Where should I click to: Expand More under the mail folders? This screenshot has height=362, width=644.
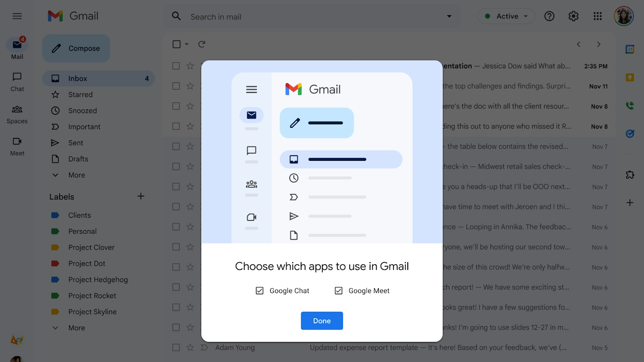coord(76,175)
